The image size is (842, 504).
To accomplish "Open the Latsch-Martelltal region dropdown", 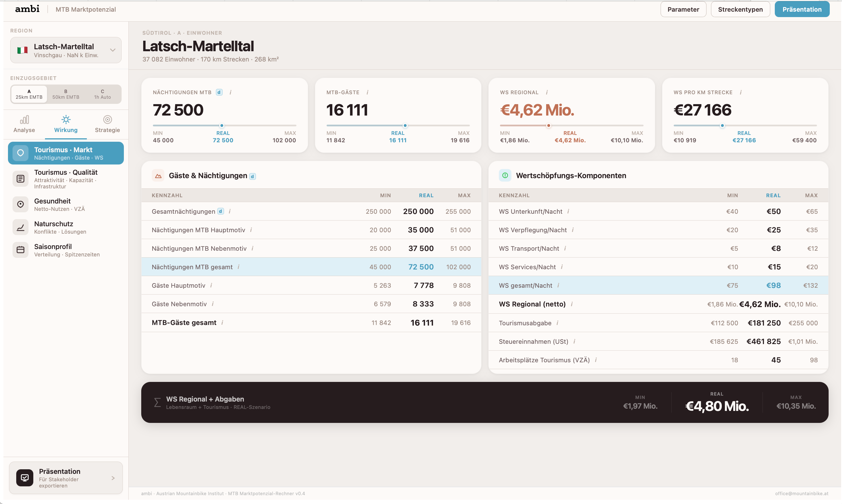I will pyautogui.click(x=66, y=50).
